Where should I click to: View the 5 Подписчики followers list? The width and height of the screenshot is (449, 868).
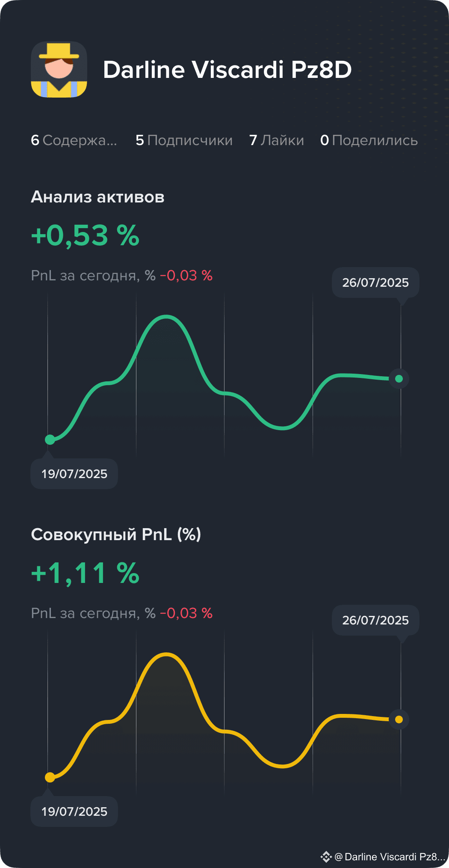184,140
